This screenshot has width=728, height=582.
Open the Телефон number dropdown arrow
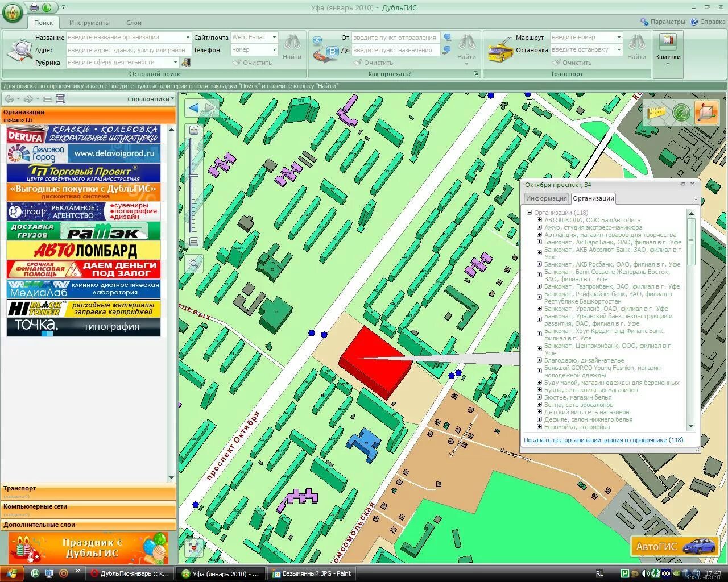(274, 49)
